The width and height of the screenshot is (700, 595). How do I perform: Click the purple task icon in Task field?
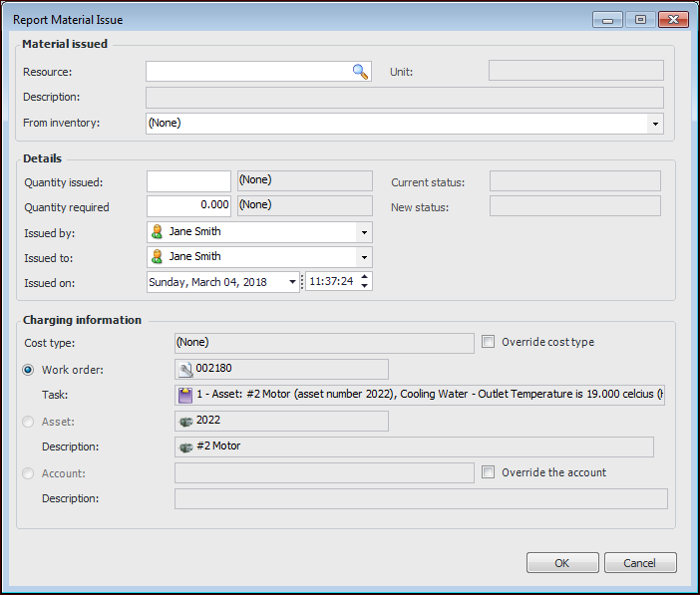pos(184,395)
